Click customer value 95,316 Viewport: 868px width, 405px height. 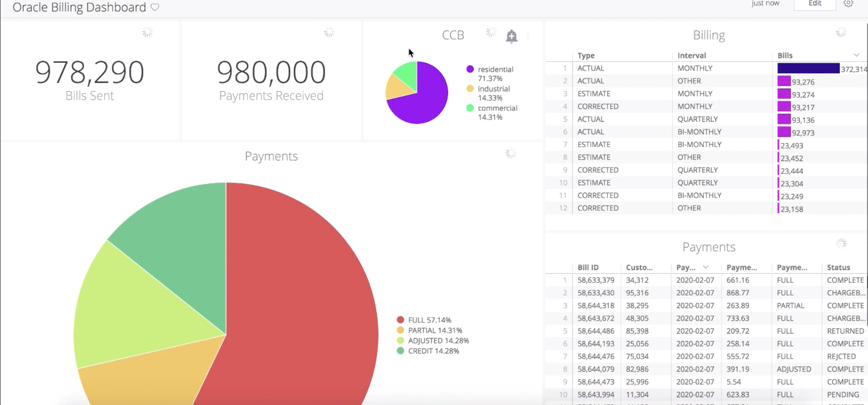[x=637, y=293]
